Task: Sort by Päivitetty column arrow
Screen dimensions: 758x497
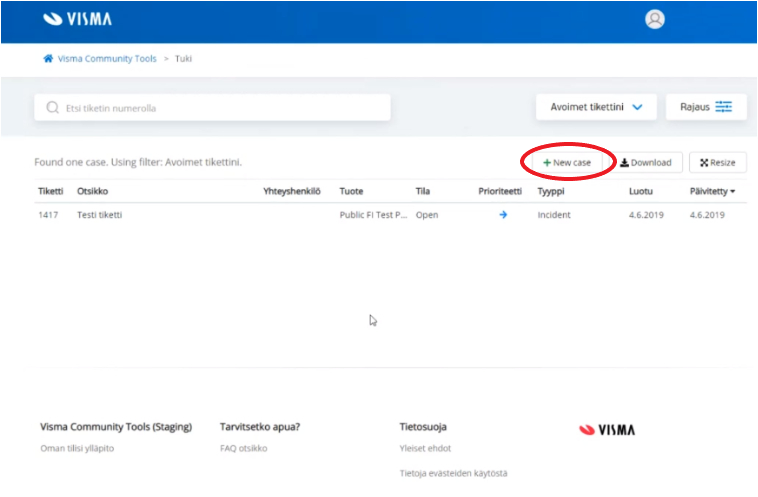Action: 733,192
